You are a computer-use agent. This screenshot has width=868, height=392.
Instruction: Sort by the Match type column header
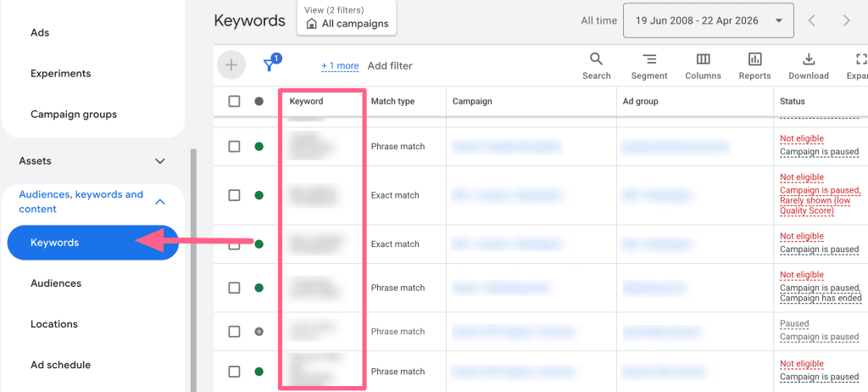pos(392,102)
